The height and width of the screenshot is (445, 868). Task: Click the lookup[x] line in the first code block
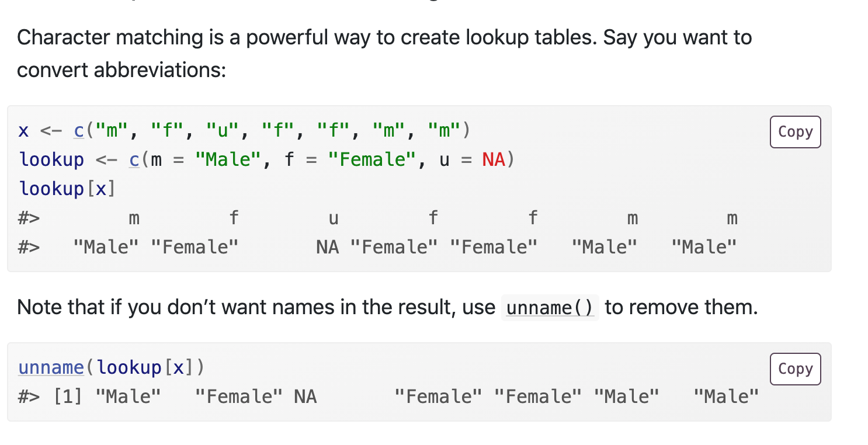[x=67, y=189]
